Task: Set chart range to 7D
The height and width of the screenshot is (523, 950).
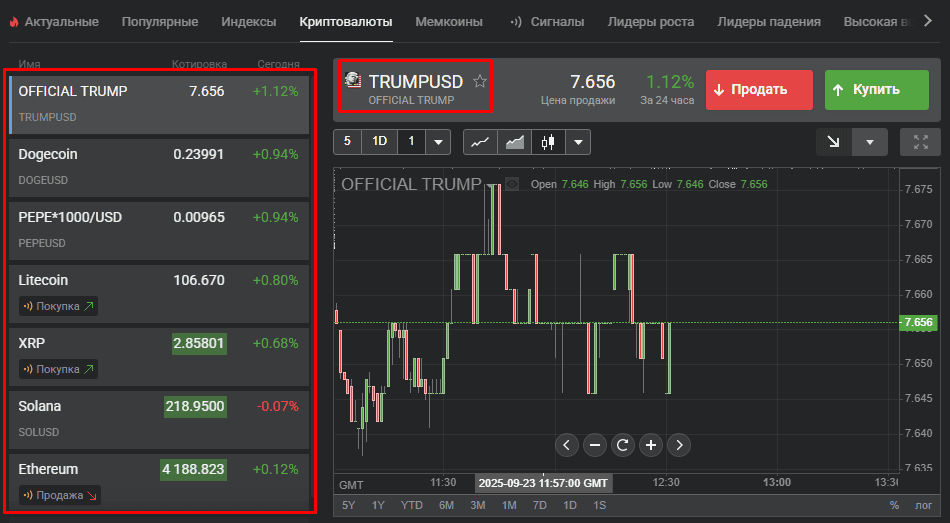Action: click(x=539, y=505)
